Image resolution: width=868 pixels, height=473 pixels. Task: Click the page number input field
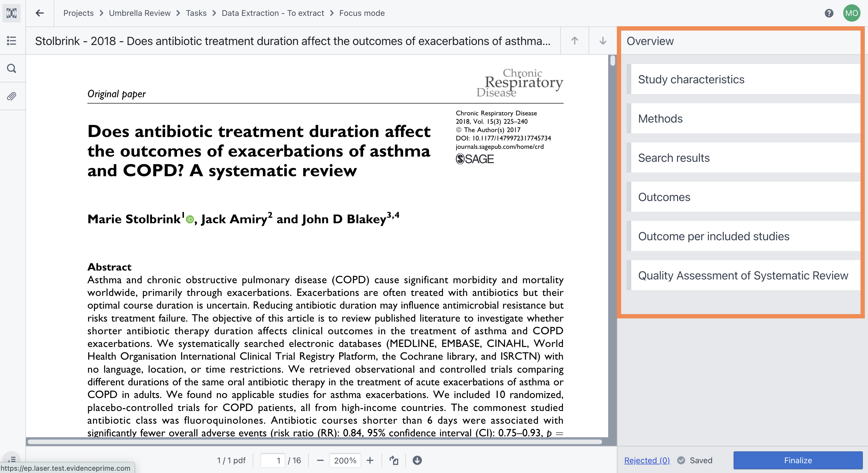tap(272, 460)
